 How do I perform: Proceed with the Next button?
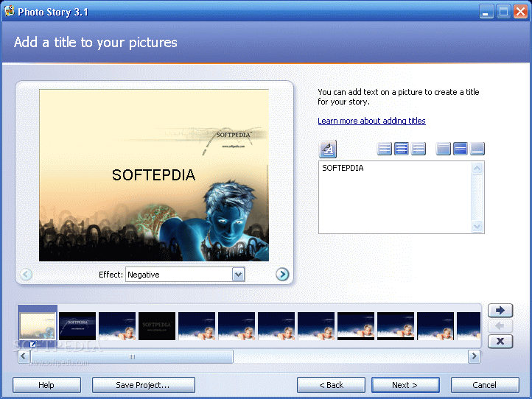[405, 385]
